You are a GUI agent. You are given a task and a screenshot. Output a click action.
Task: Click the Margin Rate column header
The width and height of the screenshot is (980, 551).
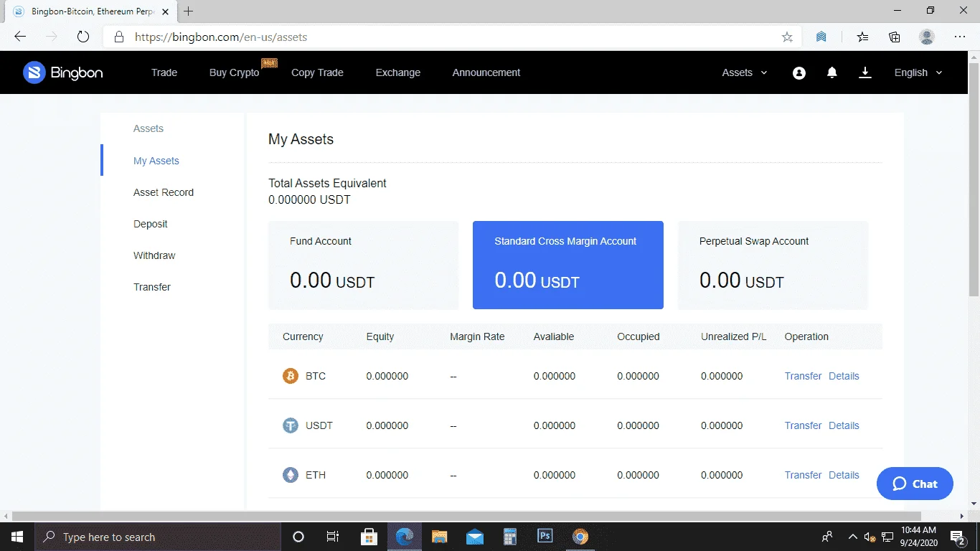[477, 336]
